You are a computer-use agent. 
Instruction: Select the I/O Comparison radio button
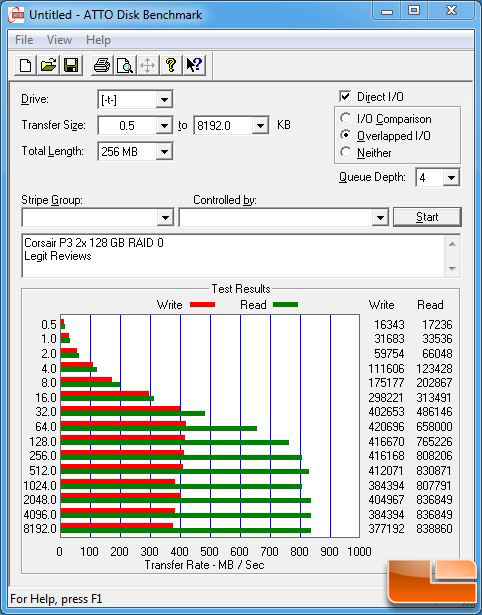click(346, 118)
